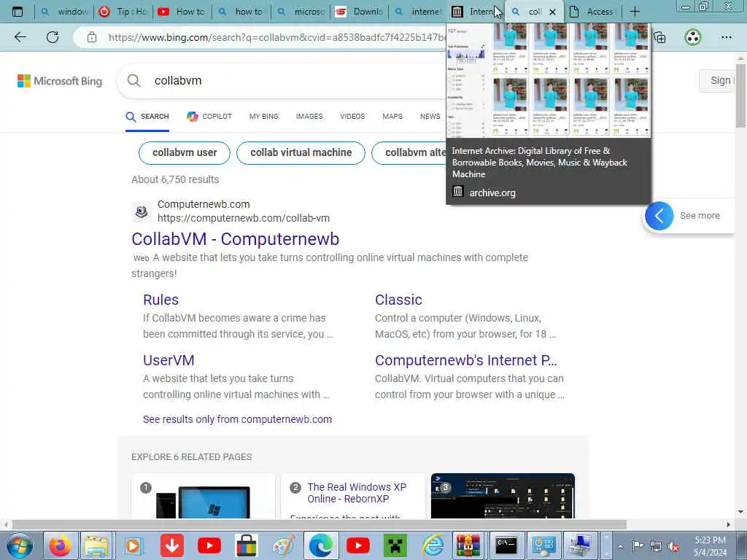The image size is (747, 560).
Task: Switch to Microsoft Edge in taskbar
Action: point(321,545)
